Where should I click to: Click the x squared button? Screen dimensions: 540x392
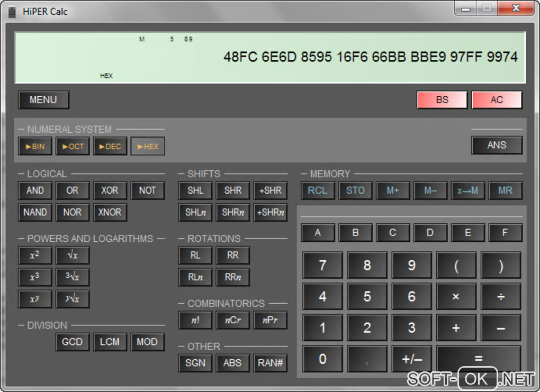(x=35, y=256)
